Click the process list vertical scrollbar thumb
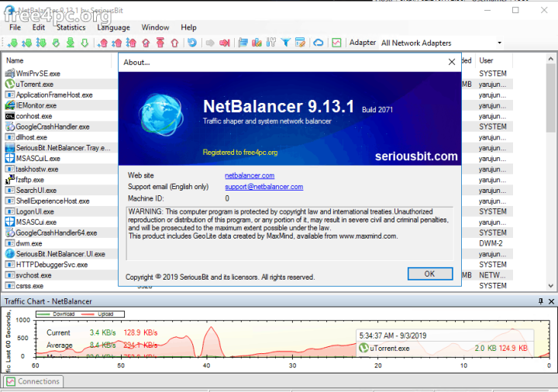Screen dimensions: 558x392 tap(551, 98)
